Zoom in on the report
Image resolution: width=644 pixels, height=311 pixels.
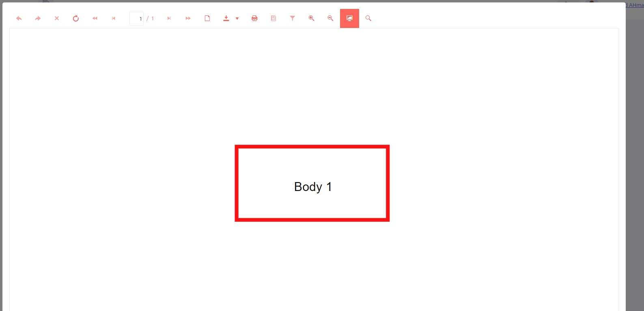[312, 18]
